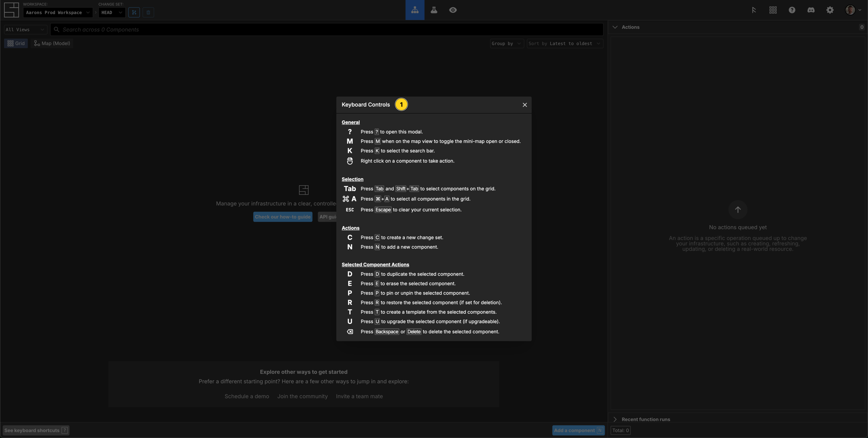Click 'Press N to add a new component.'
Viewport: 868px width, 438px height.
(399, 247)
